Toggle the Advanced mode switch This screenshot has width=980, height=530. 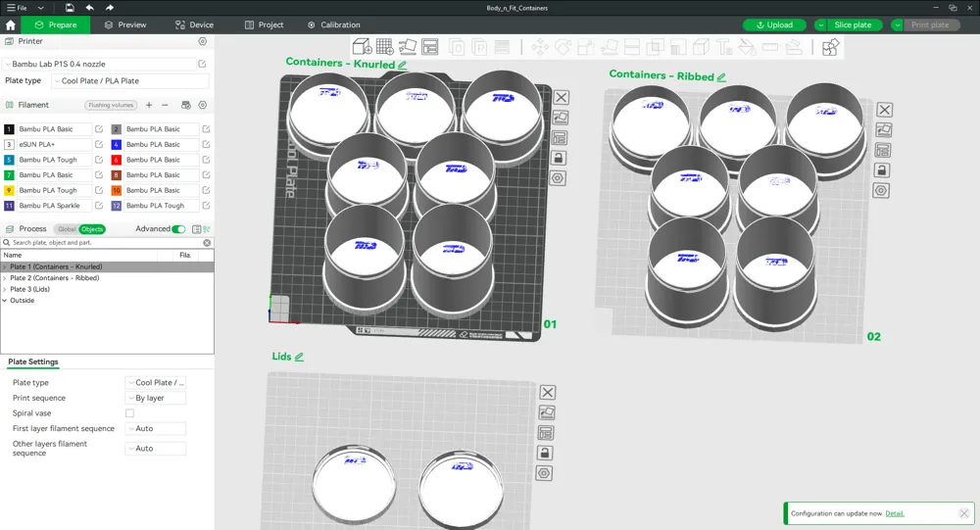pos(178,229)
